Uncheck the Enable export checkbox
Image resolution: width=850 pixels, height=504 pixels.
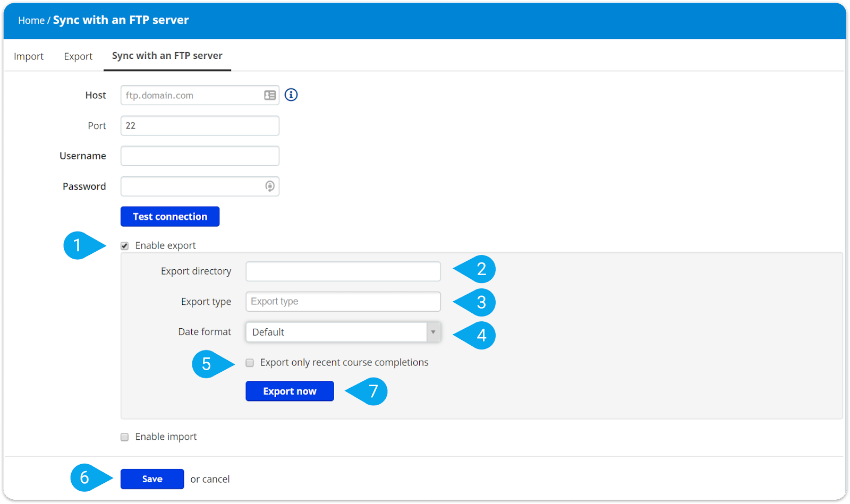tap(125, 246)
